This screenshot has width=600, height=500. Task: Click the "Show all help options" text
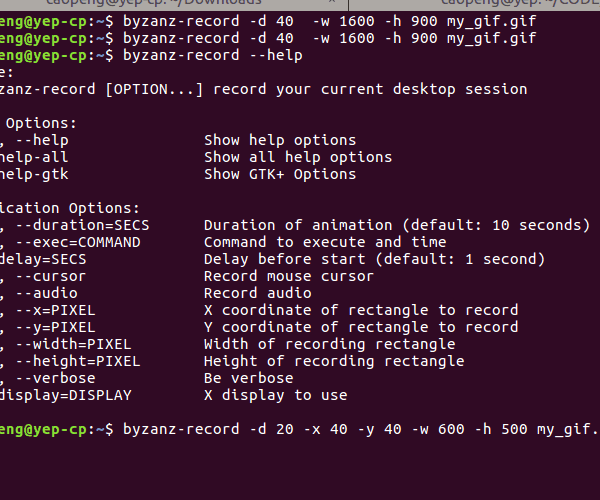click(x=298, y=157)
